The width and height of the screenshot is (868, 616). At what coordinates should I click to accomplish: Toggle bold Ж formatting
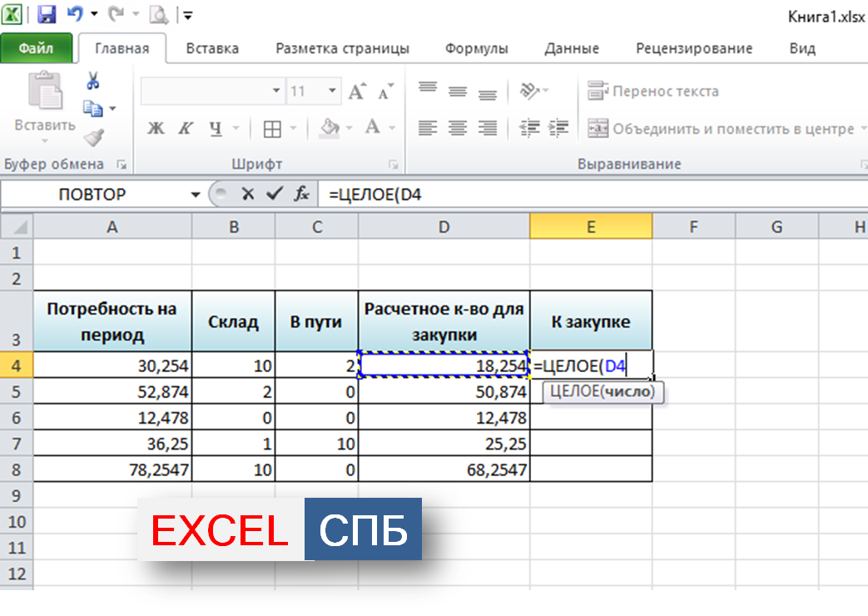[x=156, y=128]
